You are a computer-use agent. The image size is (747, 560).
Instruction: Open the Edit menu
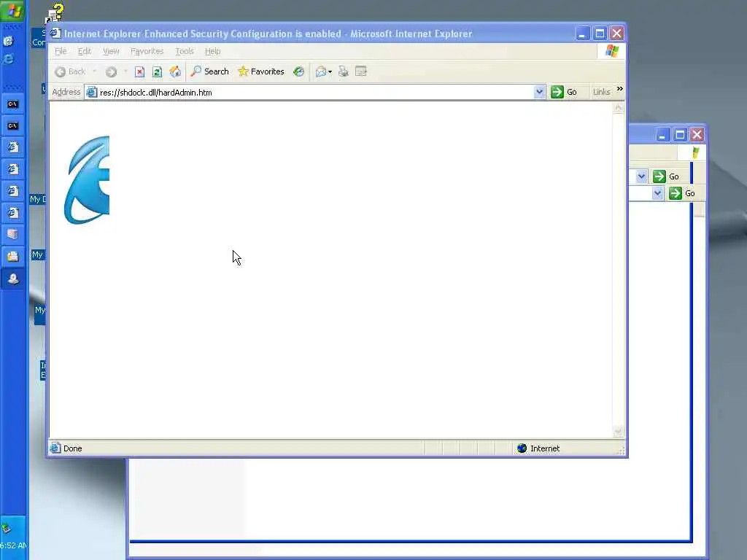click(85, 51)
